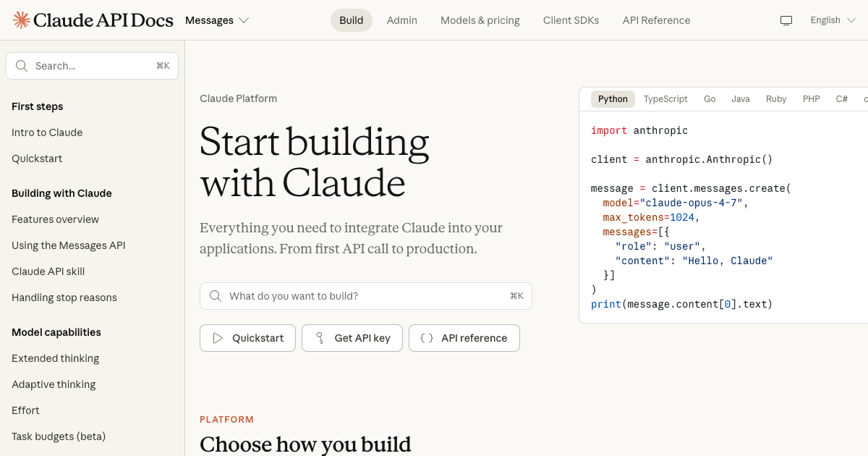Focus the 'What do you want to build?' field

point(365,296)
